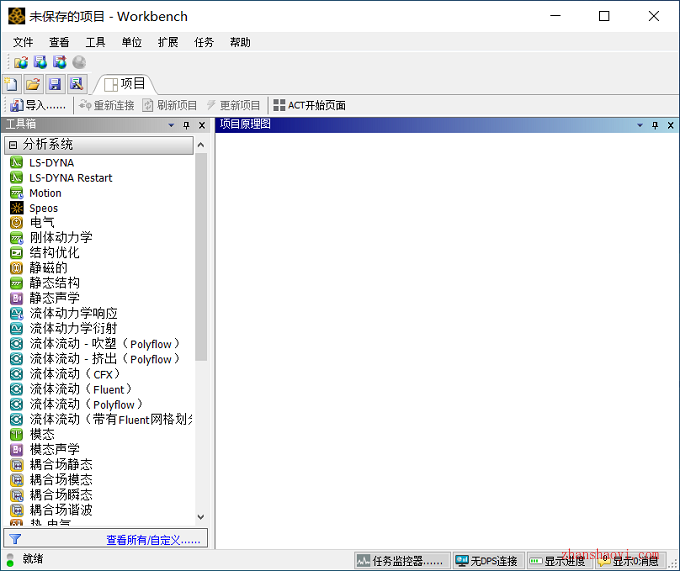The width and height of the screenshot is (680, 571).
Task: Open the 扩展 menu
Action: (x=168, y=42)
